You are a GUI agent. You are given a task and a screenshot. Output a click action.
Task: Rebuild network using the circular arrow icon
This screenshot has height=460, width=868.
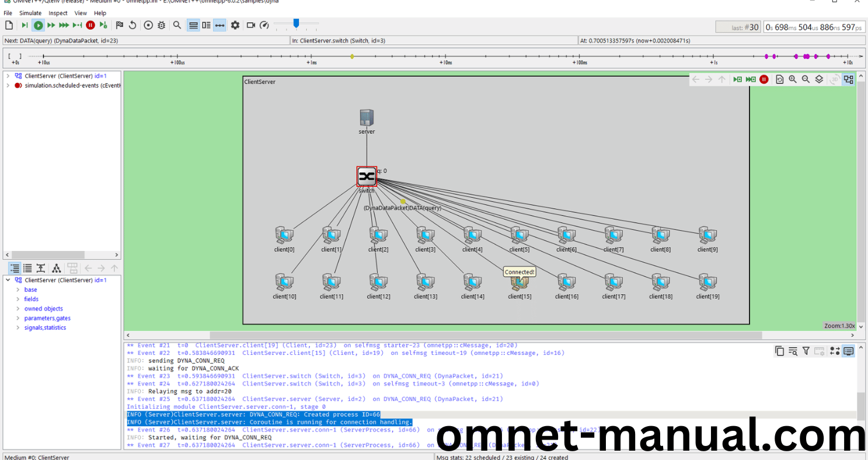[133, 25]
